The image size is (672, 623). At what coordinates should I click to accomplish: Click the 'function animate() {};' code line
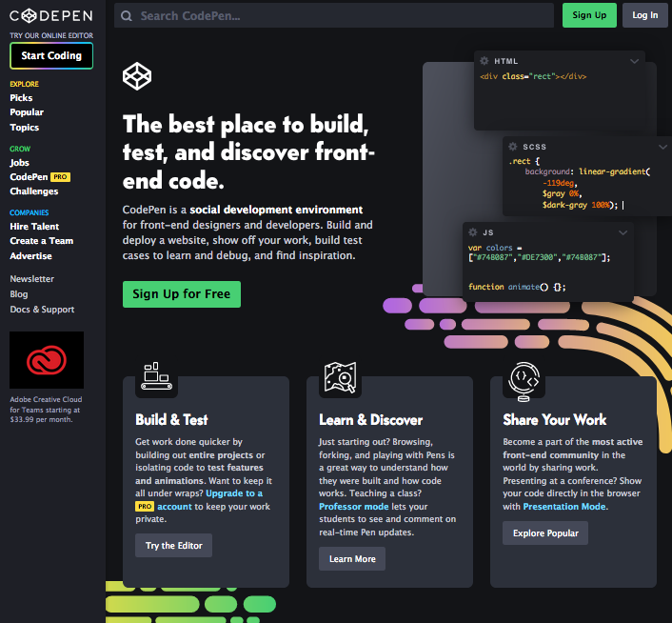pyautogui.click(x=517, y=287)
